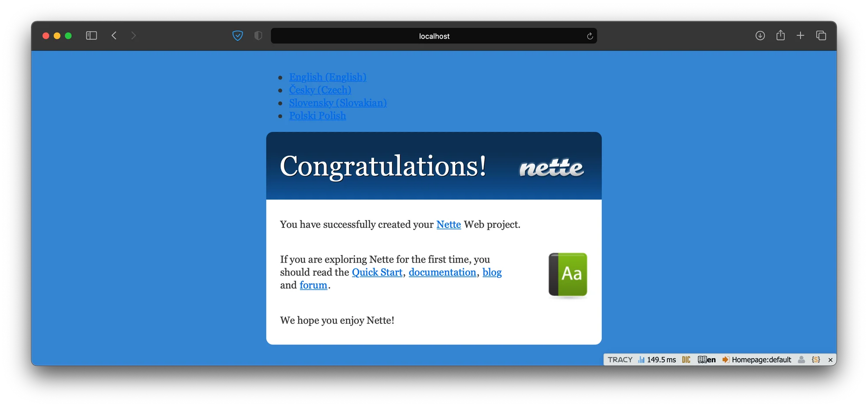The image size is (868, 407).
Task: Toggle the Safari sidebar
Action: 91,36
